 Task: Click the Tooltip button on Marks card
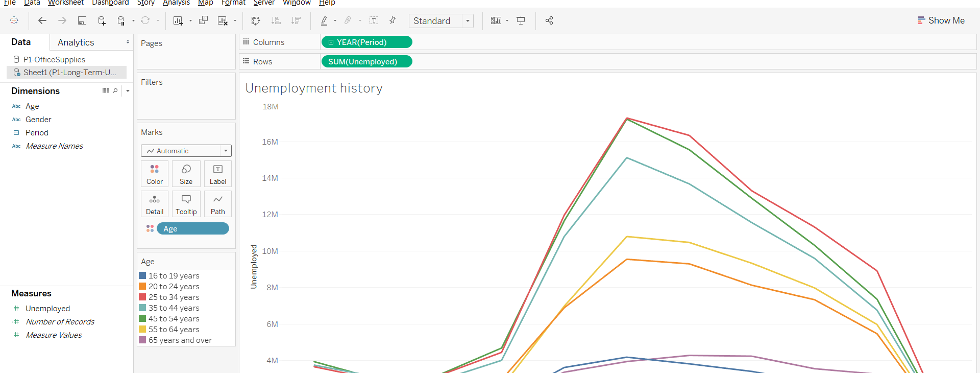click(186, 204)
